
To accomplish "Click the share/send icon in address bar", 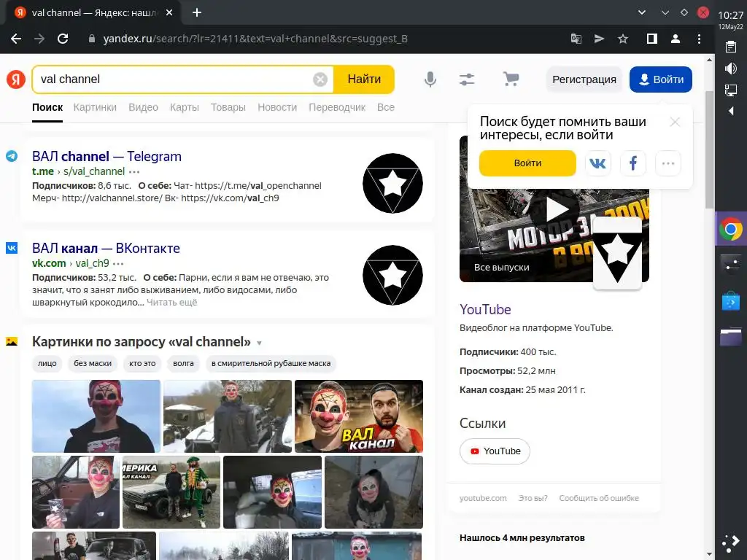I will (x=600, y=39).
